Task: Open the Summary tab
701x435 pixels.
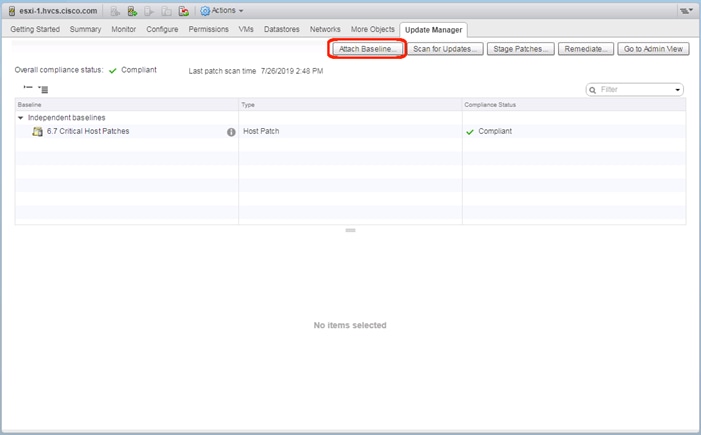Action: coord(85,29)
